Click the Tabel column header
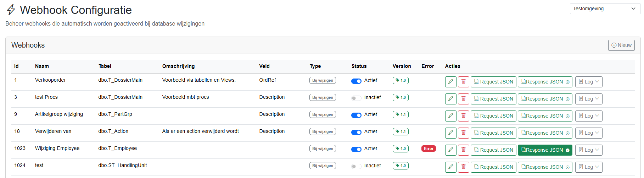 pyautogui.click(x=105, y=66)
